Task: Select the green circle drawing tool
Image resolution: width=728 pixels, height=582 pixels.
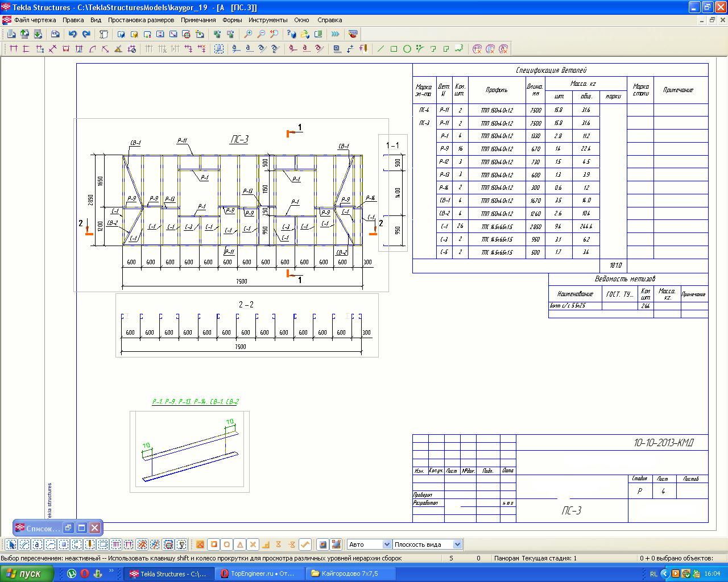Action: tap(407, 49)
